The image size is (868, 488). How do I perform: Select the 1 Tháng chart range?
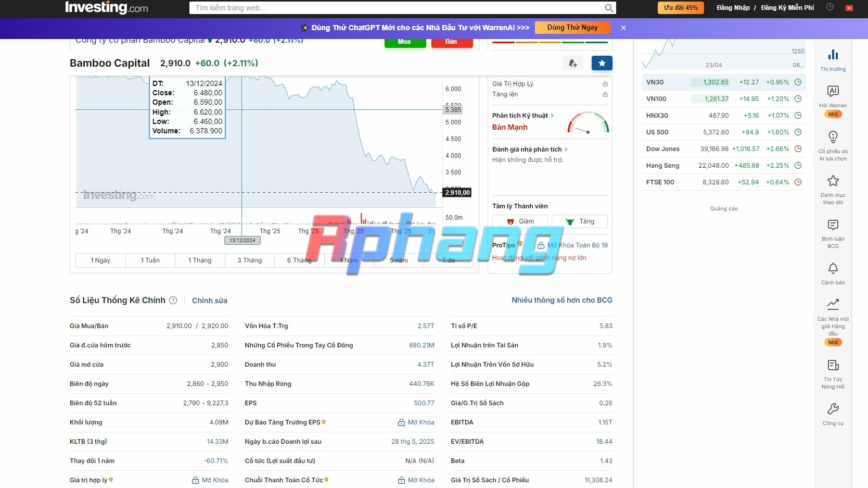point(200,260)
